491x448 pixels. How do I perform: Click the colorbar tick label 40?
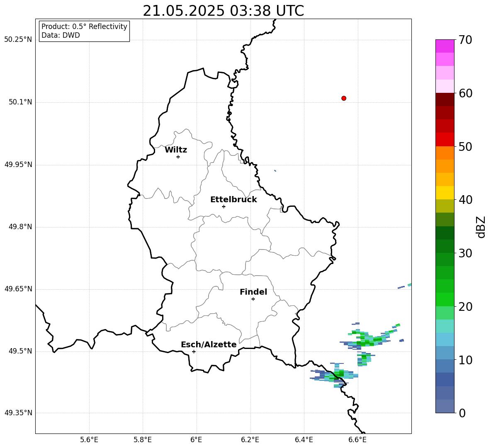(465, 200)
